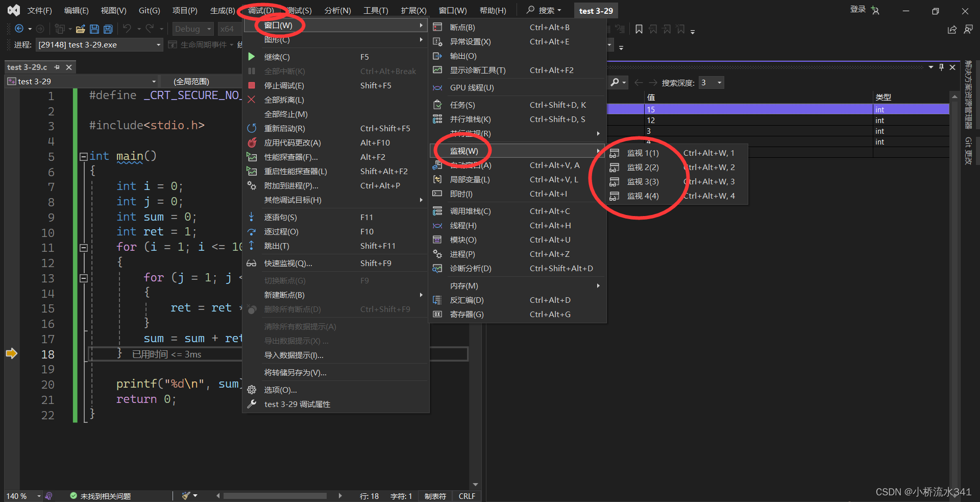Click the bookmark icon in the toolbar

[x=639, y=29]
